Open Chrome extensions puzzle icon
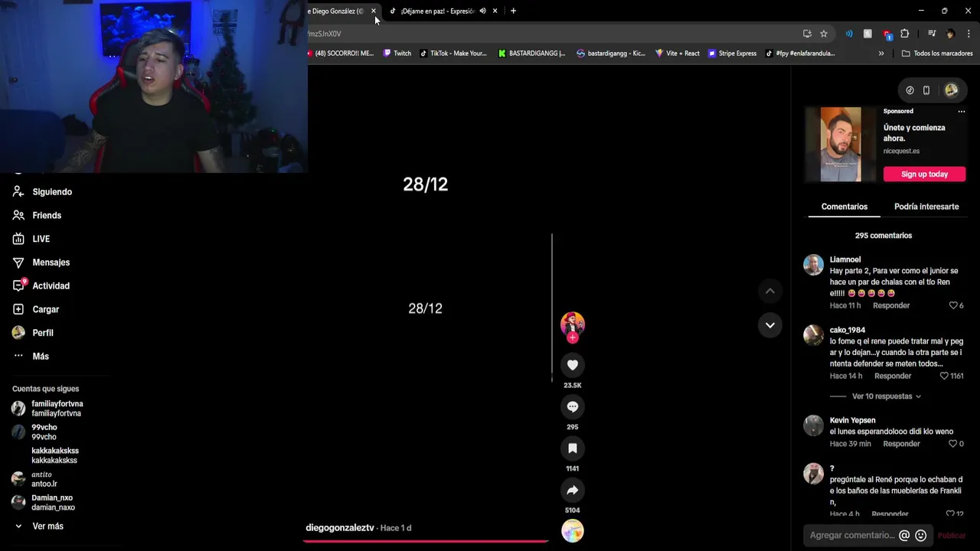The width and height of the screenshot is (980, 551). click(904, 34)
